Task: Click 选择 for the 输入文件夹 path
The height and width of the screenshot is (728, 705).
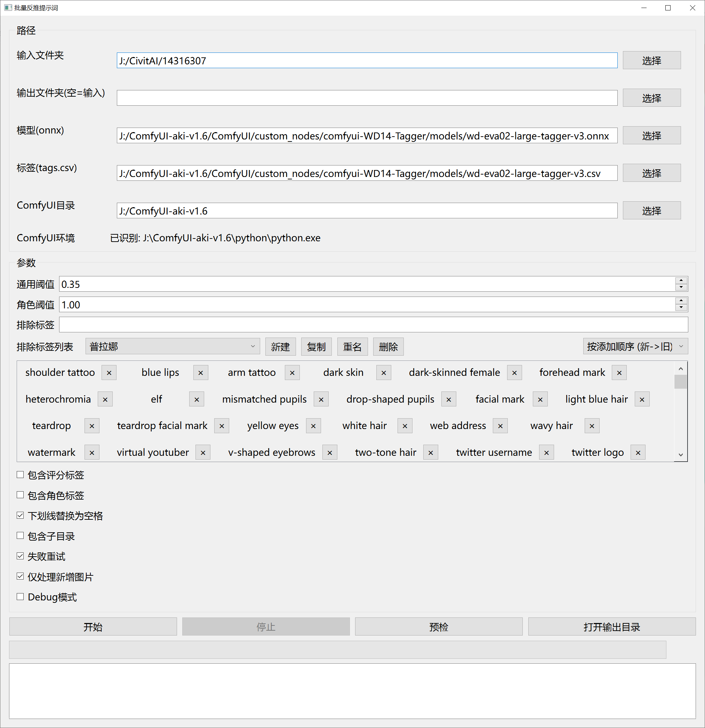Action: (651, 60)
